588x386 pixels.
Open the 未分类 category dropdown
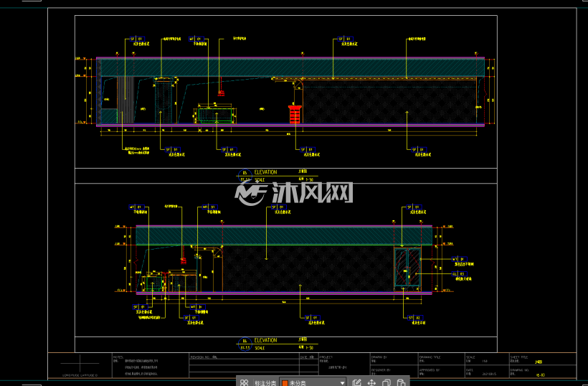coord(313,383)
